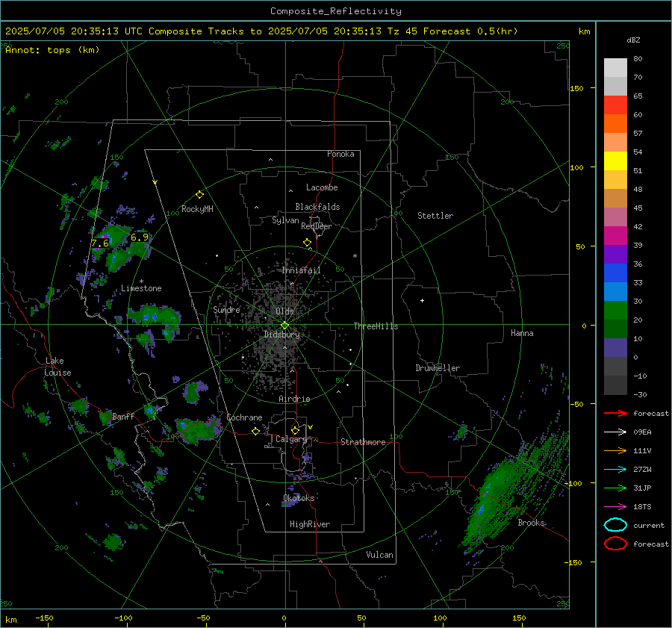Click the Sundre city label
The height and width of the screenshot is (628, 672).
226,309
